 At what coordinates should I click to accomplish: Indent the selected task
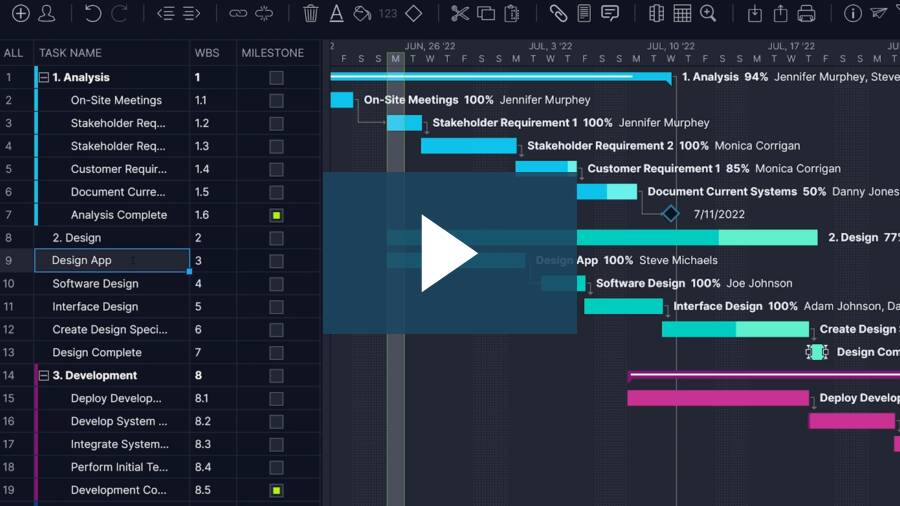click(191, 13)
